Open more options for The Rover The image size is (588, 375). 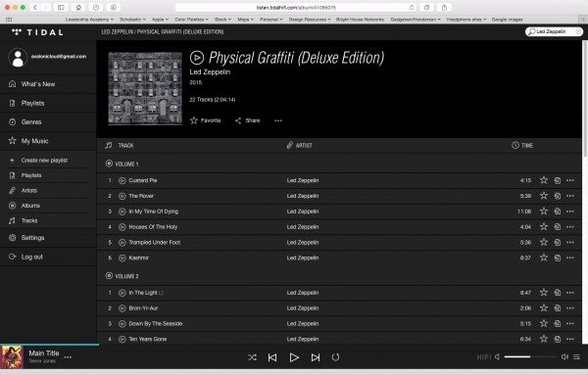pos(570,196)
